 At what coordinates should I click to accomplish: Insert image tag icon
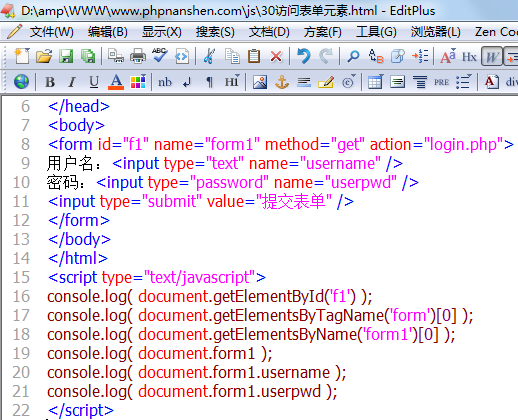(260, 82)
